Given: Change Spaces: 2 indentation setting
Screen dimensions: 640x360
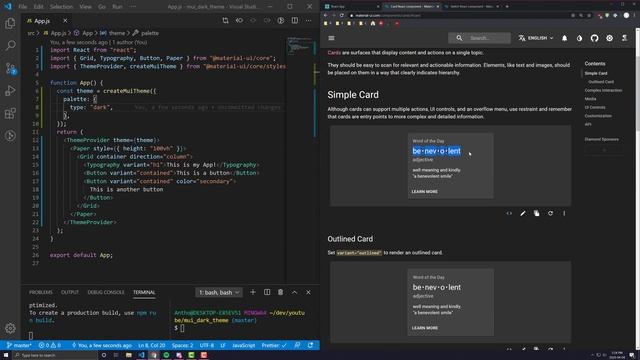Looking at the screenshot, I should [x=182, y=345].
